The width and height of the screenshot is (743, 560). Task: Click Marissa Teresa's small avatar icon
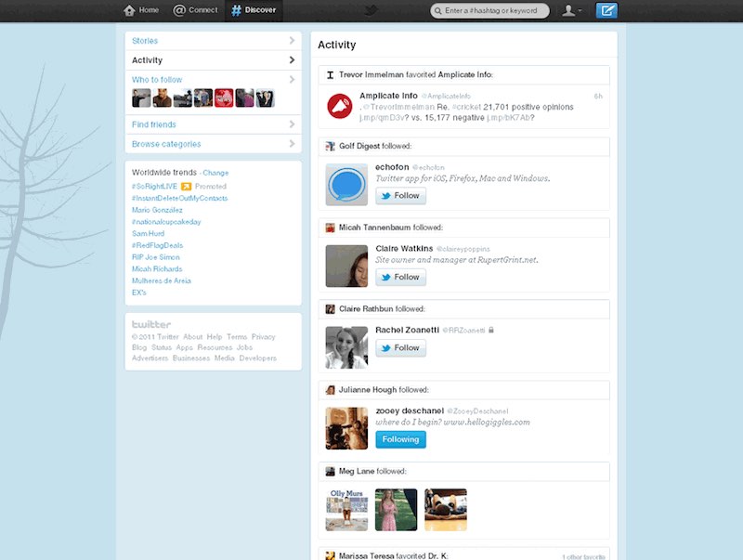point(331,555)
